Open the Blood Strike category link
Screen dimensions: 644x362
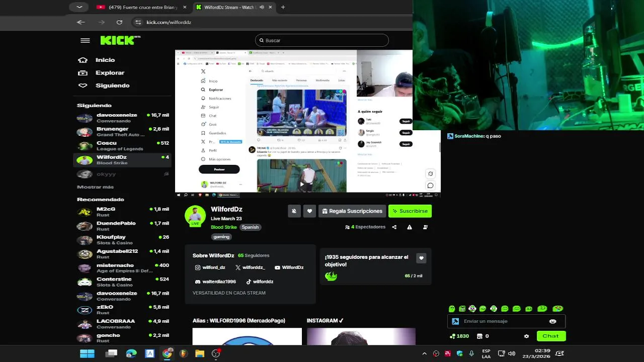224,227
